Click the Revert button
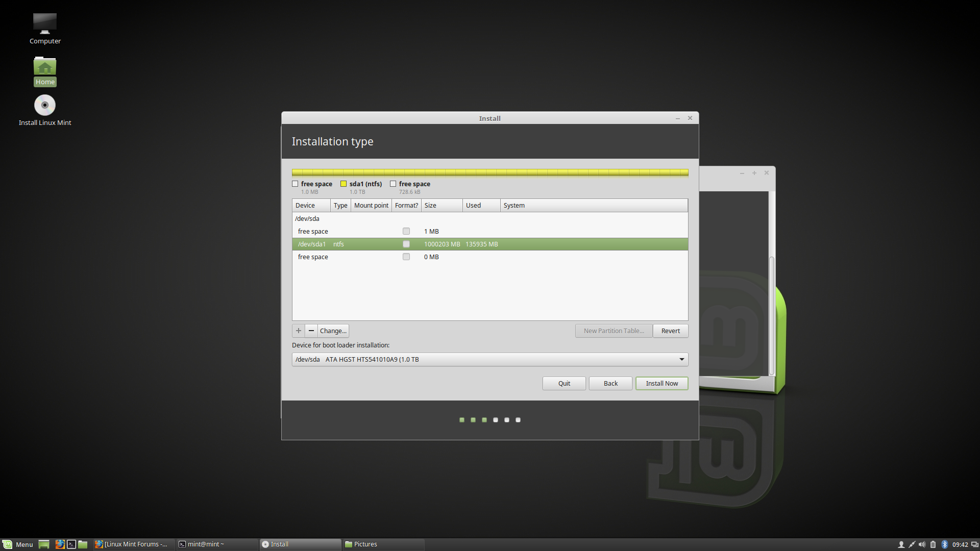This screenshot has width=980, height=551. tap(671, 331)
